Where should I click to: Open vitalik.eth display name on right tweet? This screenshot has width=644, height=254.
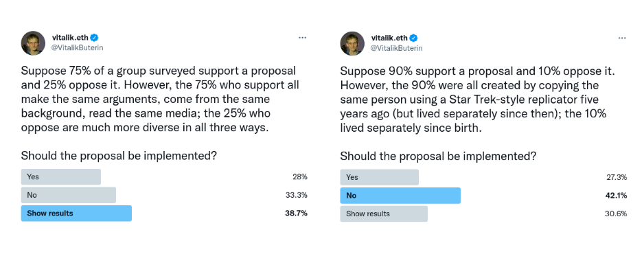click(x=389, y=38)
